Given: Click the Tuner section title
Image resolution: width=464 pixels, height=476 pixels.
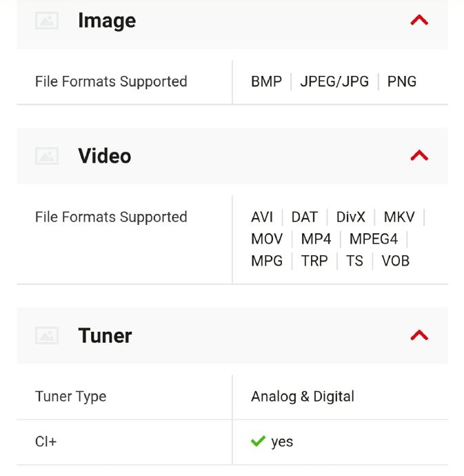Looking at the screenshot, I should point(105,335).
